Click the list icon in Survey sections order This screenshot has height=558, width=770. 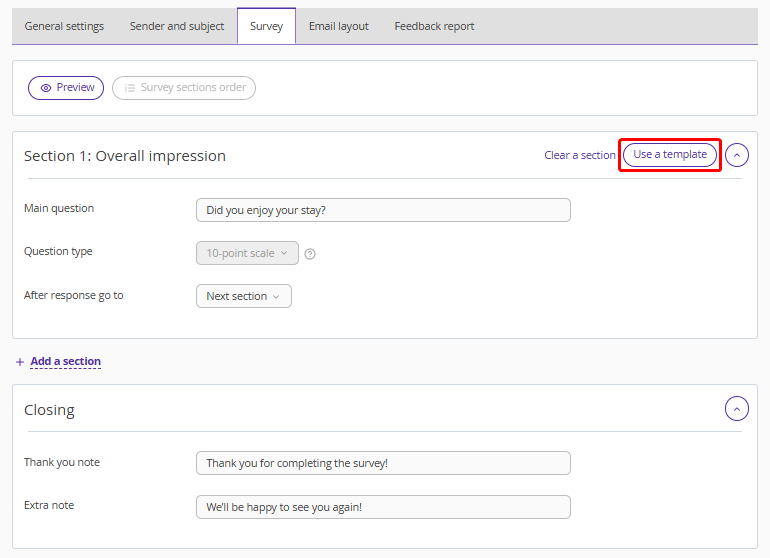pos(129,88)
